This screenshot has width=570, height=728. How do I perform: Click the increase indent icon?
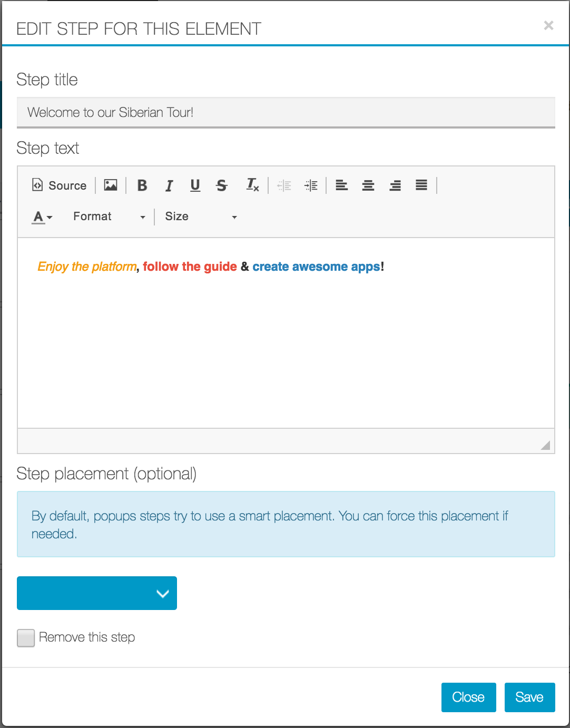tap(311, 185)
